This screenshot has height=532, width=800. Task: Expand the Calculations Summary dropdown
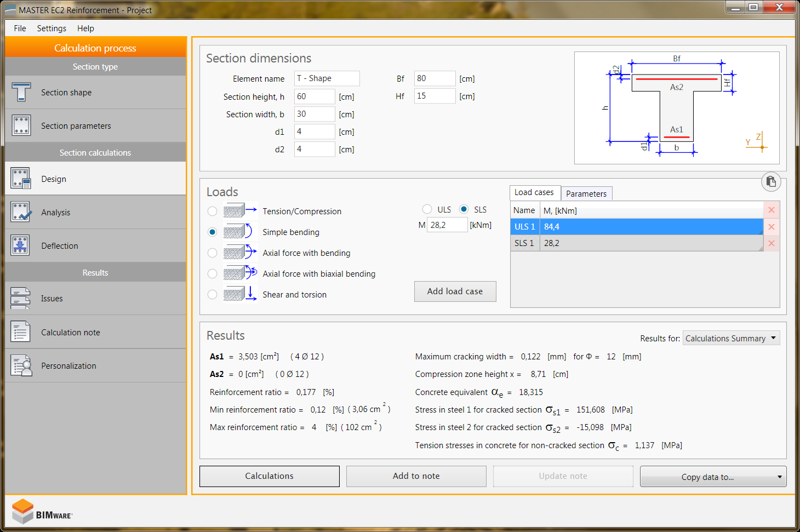point(731,338)
